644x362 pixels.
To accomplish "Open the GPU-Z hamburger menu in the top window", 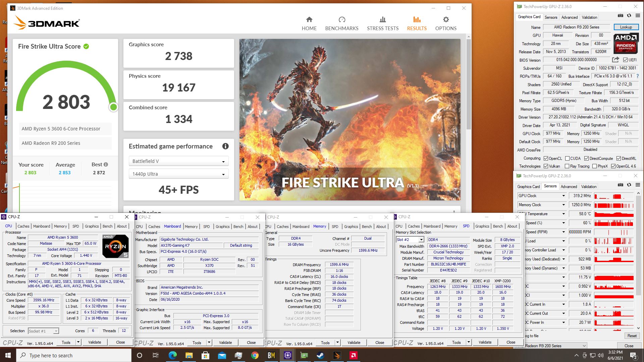I will [638, 15].
